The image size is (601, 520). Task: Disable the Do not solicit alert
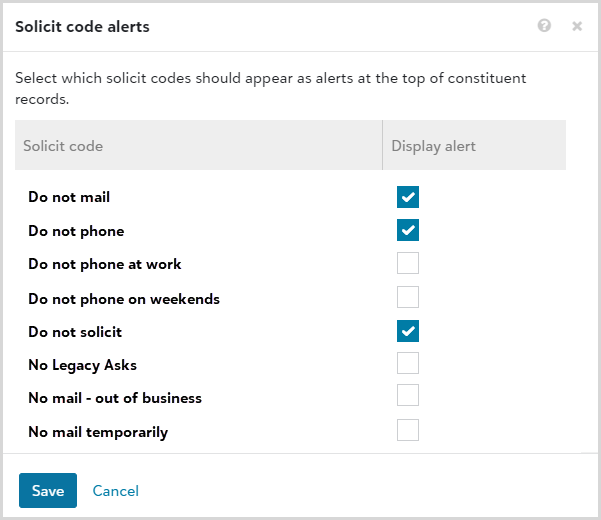pos(408,330)
